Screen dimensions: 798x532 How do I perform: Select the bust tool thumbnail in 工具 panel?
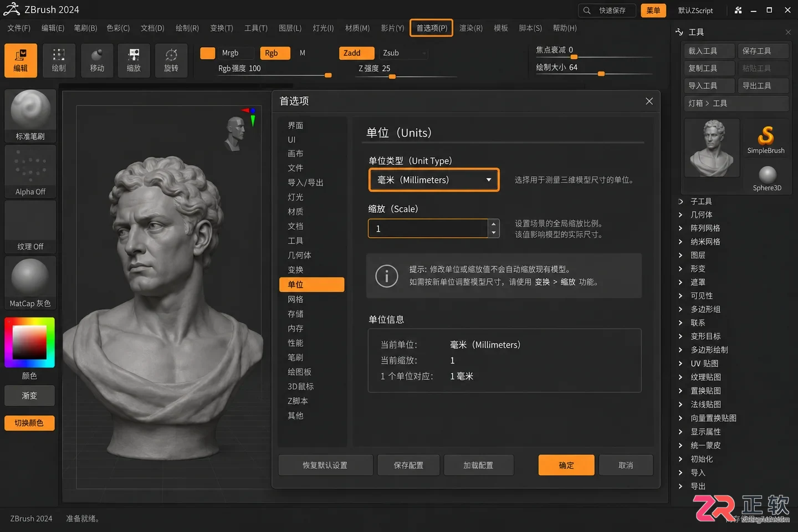coord(712,148)
